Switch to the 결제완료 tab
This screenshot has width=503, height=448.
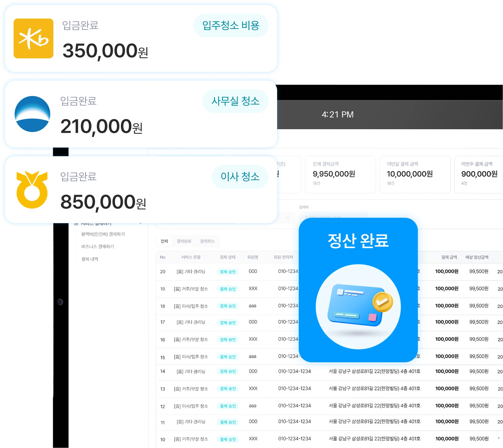pyautogui.click(x=184, y=241)
